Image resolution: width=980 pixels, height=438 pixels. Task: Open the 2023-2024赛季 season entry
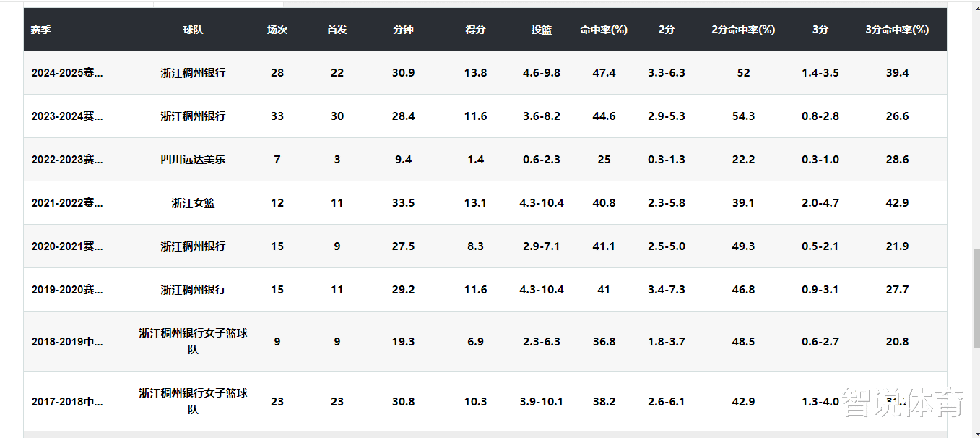pyautogui.click(x=67, y=116)
